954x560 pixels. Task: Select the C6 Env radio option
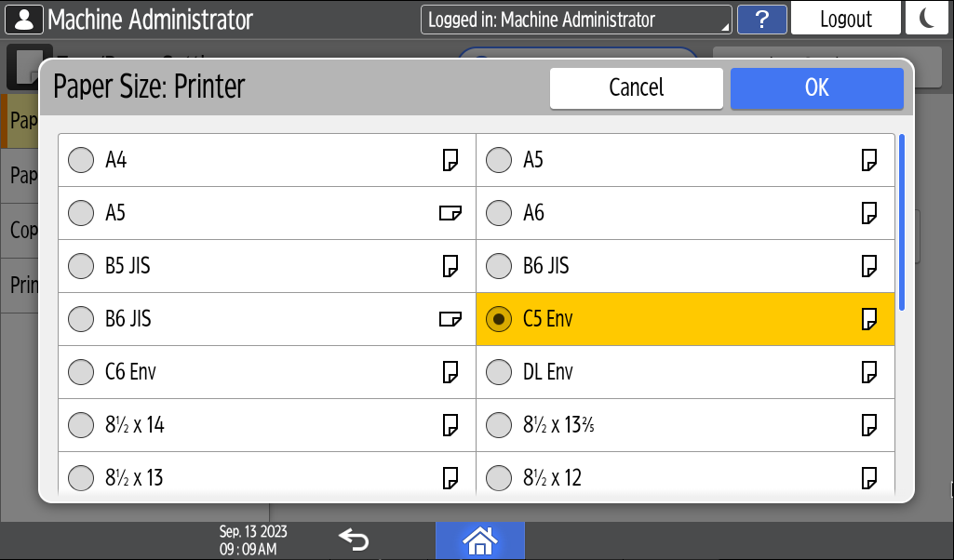pyautogui.click(x=82, y=372)
